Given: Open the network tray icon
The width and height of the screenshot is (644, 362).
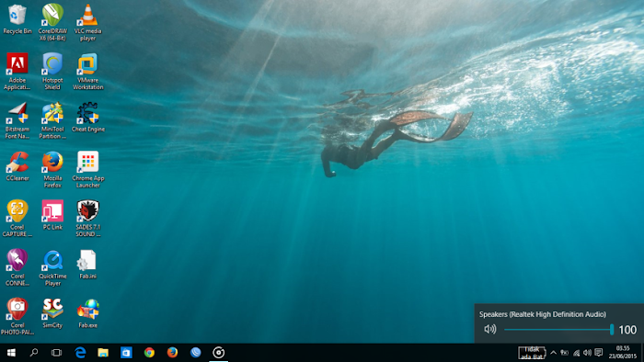Looking at the screenshot, I should point(576,353).
